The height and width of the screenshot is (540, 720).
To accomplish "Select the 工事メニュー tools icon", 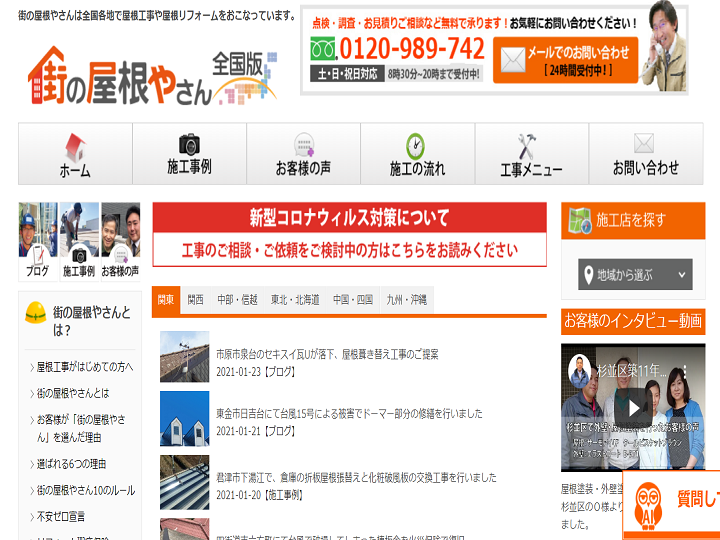I will click(531, 146).
